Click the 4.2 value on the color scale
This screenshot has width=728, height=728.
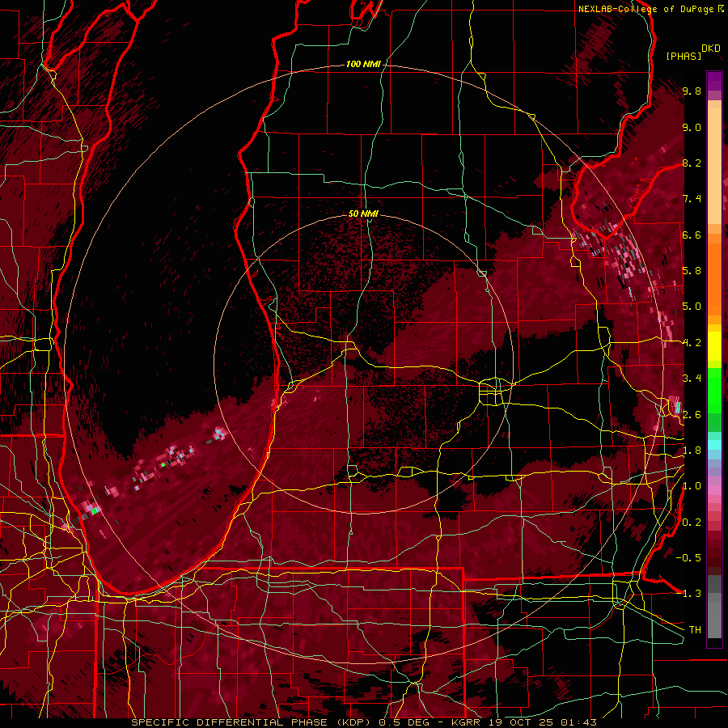(692, 343)
